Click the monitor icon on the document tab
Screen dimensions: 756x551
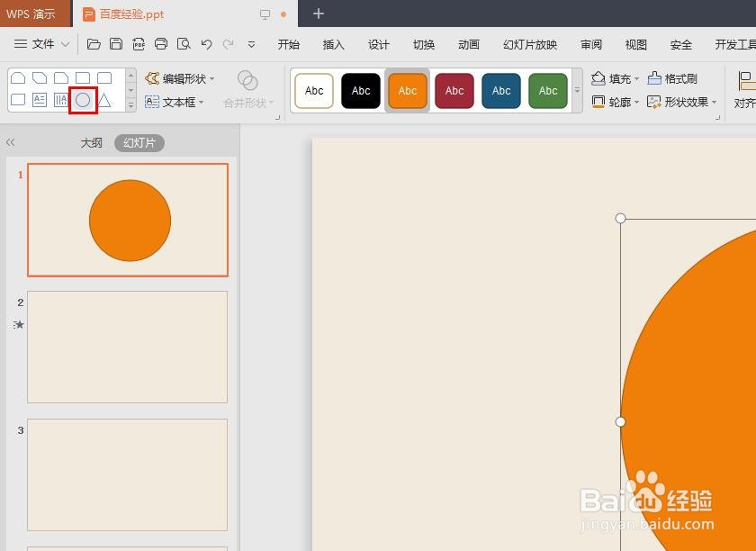click(265, 14)
